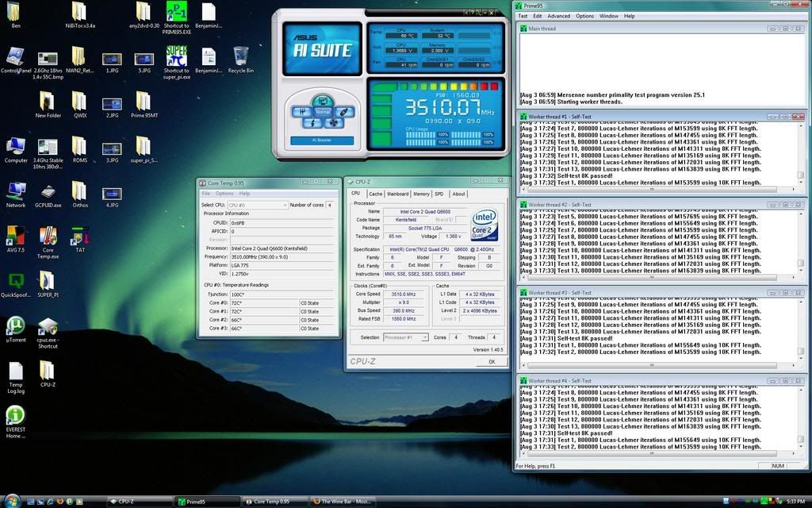
Task: Select the TAT desktop icon
Action: click(x=80, y=240)
